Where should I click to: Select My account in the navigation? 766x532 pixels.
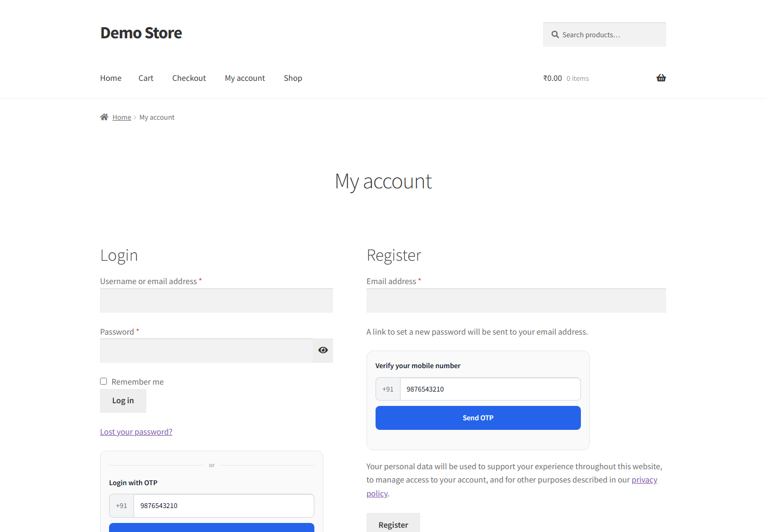pos(245,78)
